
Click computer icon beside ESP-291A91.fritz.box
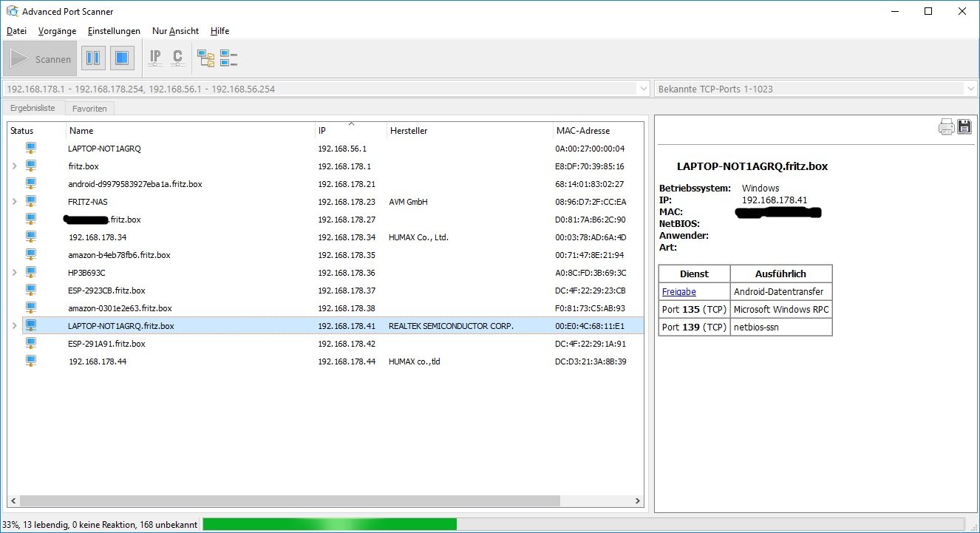31,343
